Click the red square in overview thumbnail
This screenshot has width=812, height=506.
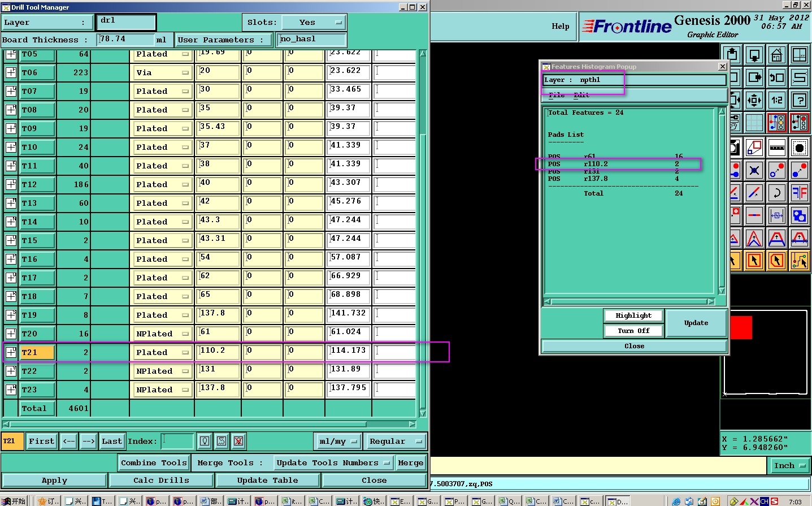[741, 328]
